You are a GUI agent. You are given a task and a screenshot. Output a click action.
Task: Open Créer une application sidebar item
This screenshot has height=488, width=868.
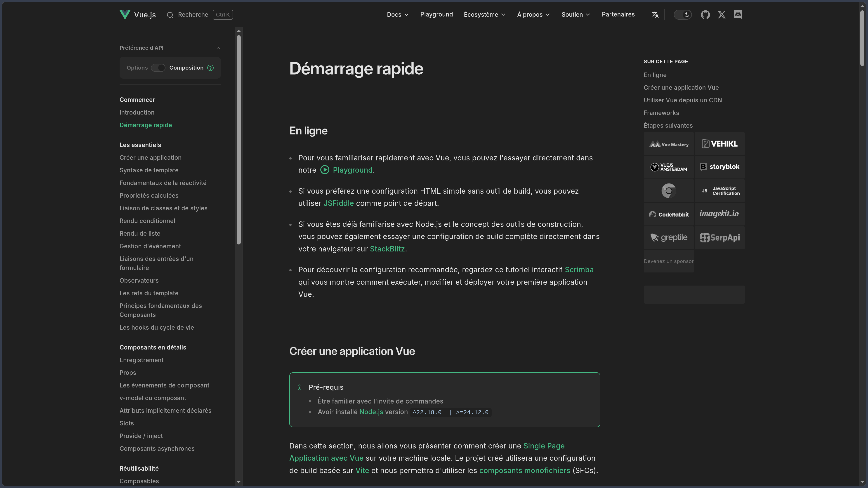click(150, 158)
